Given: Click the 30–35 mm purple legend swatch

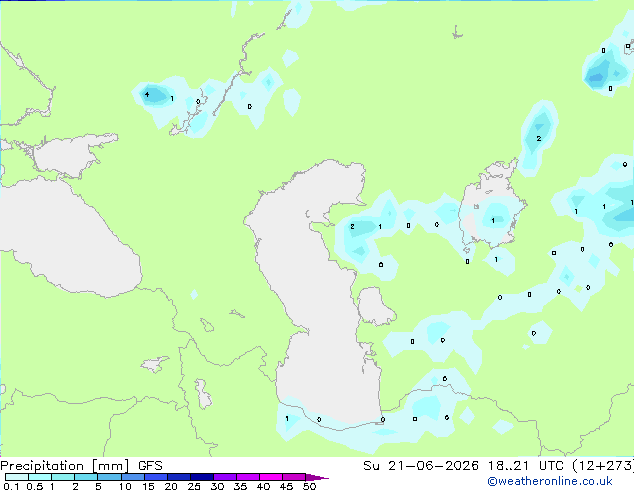Looking at the screenshot, I should (x=225, y=477).
